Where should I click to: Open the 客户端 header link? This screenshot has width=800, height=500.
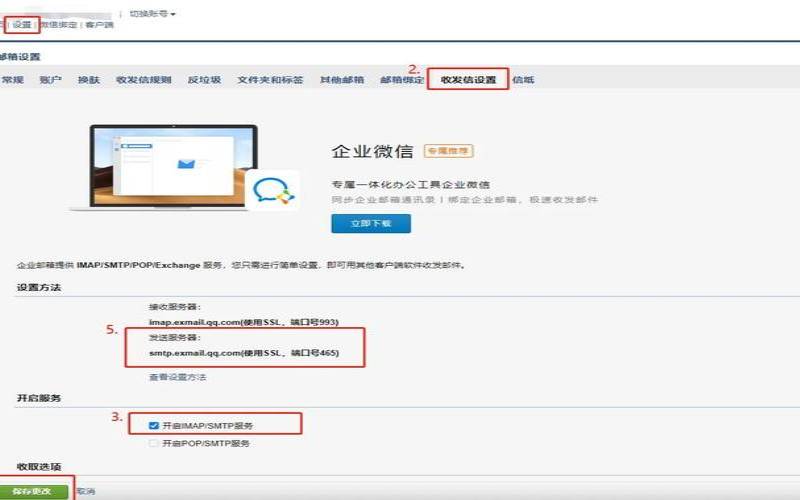click(x=99, y=24)
